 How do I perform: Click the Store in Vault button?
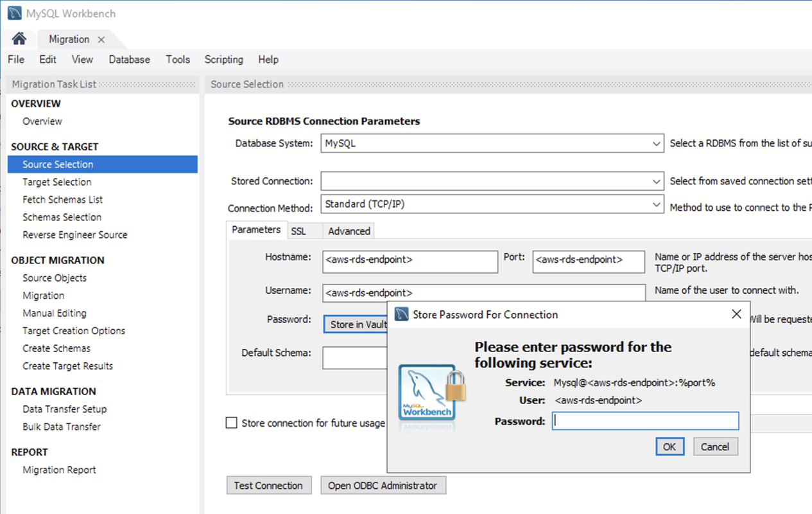point(356,324)
